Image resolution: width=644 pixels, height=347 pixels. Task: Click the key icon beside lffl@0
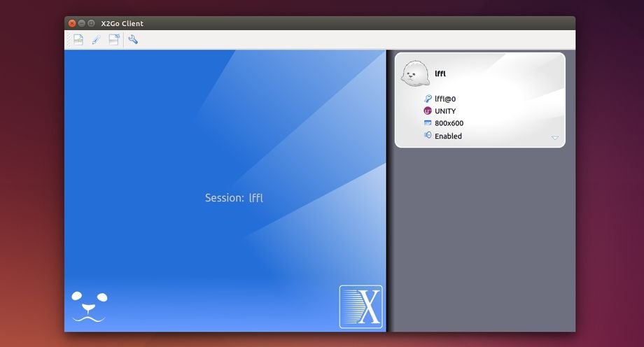pyautogui.click(x=428, y=99)
